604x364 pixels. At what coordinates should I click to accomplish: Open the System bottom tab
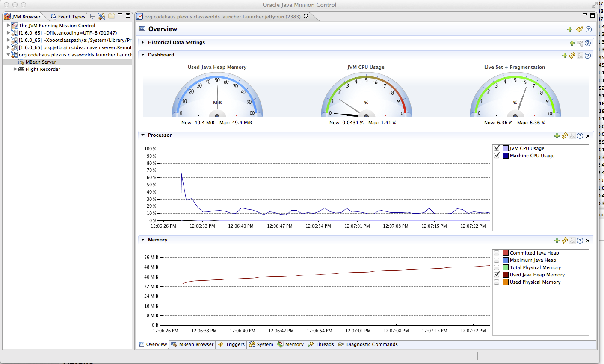261,344
